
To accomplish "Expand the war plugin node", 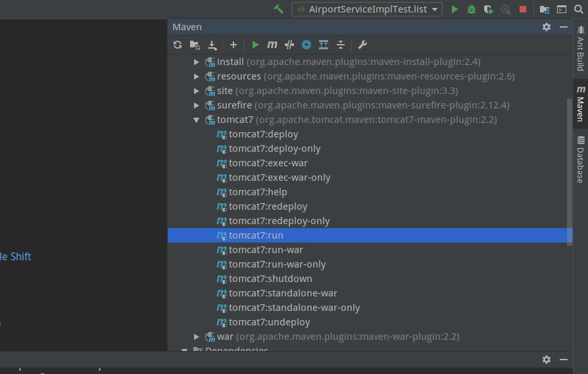I will 196,337.
